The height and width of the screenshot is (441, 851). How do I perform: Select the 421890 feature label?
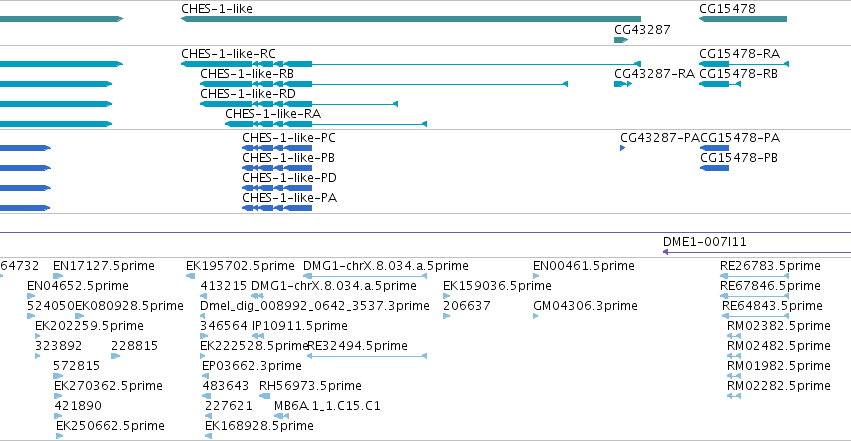pos(78,406)
